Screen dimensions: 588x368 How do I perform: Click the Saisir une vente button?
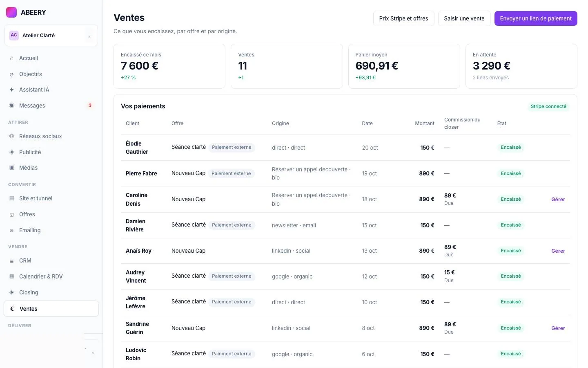(464, 18)
